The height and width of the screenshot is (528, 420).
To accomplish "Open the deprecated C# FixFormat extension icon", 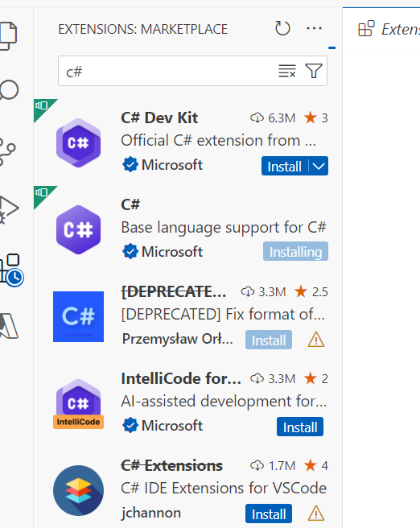I will click(78, 316).
